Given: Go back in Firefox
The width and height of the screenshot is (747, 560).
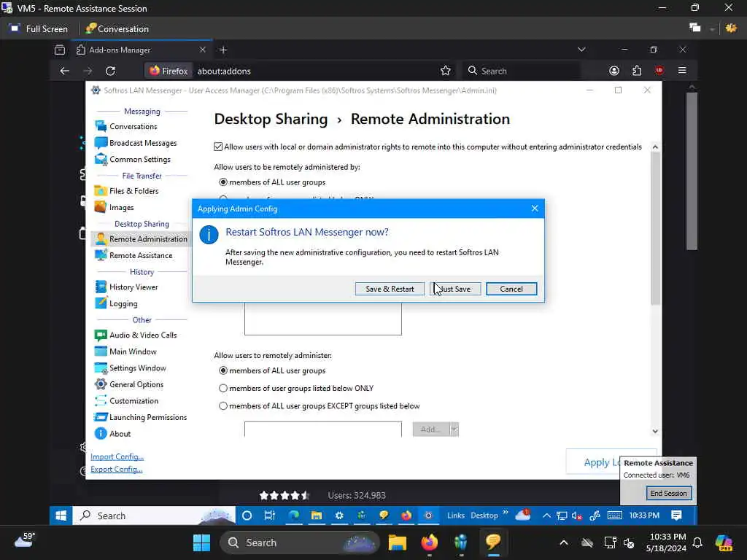Looking at the screenshot, I should tap(65, 71).
